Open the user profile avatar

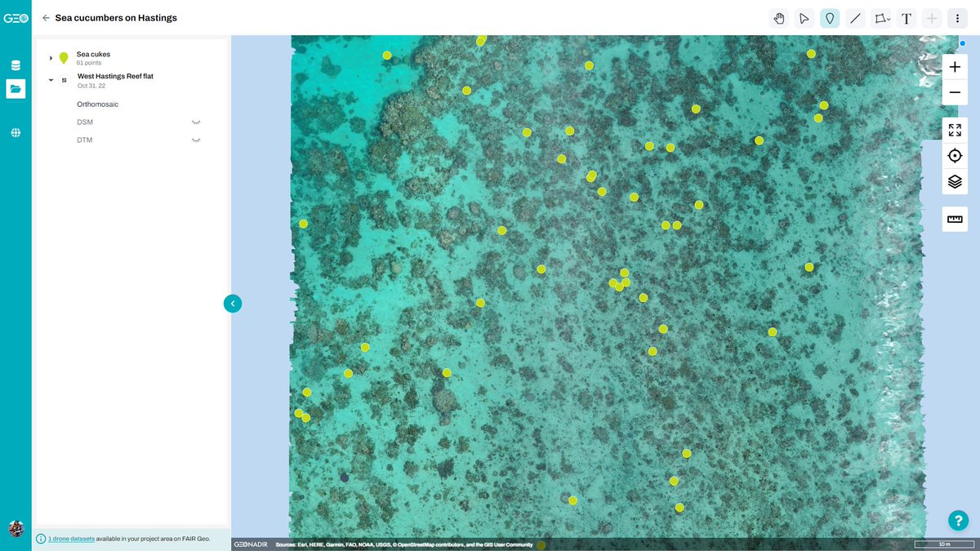coord(16,528)
